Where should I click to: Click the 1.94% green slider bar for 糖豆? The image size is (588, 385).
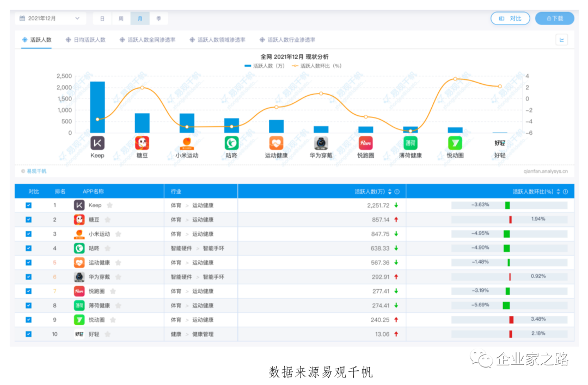[511, 219]
